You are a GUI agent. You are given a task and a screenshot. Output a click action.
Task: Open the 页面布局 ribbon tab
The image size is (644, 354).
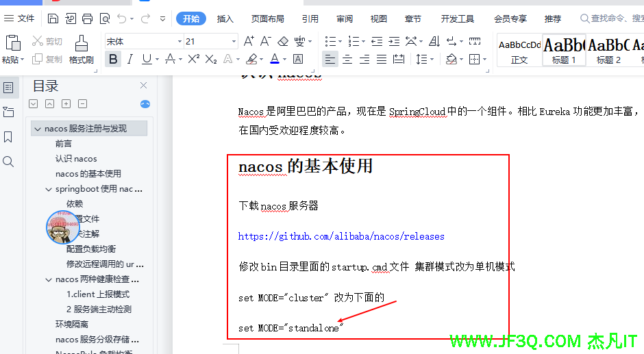(x=267, y=18)
